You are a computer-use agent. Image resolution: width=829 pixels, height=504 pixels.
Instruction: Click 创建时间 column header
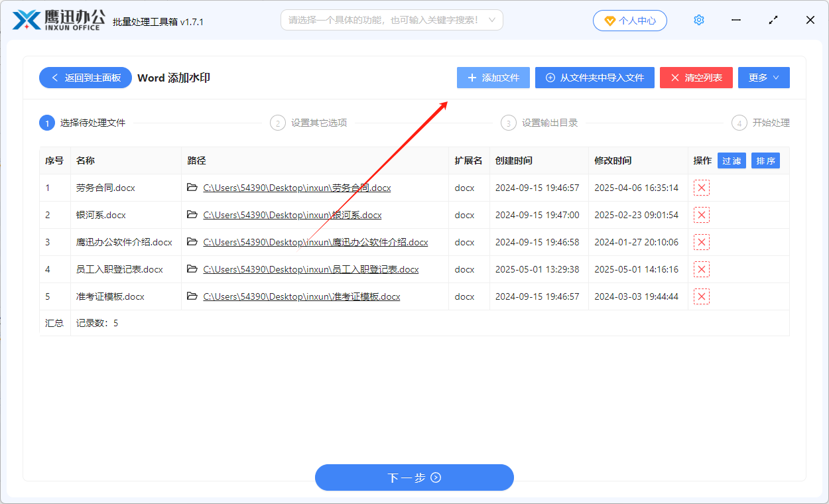[x=514, y=160]
